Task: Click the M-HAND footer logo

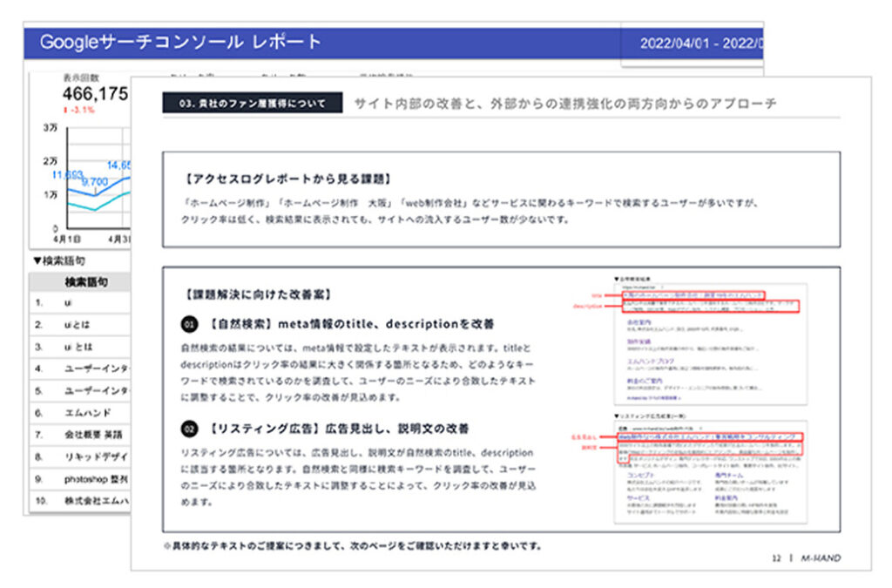Action: click(821, 558)
